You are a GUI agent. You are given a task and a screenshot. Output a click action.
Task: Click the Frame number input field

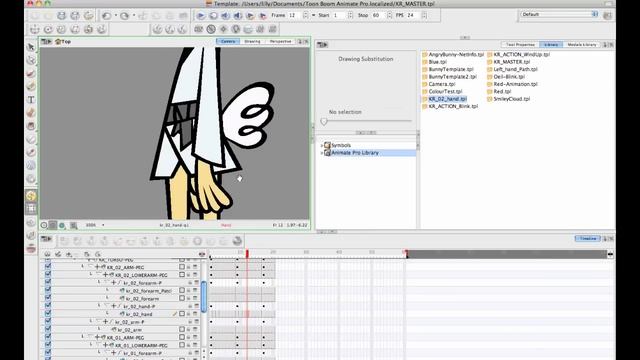coord(294,16)
